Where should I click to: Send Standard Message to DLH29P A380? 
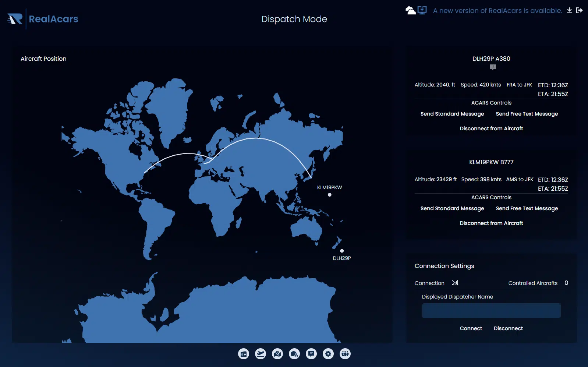(x=452, y=114)
